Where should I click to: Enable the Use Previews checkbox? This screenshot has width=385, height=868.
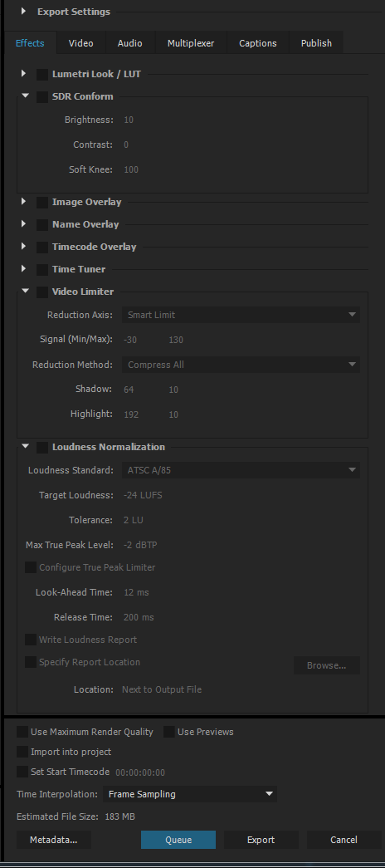point(169,732)
